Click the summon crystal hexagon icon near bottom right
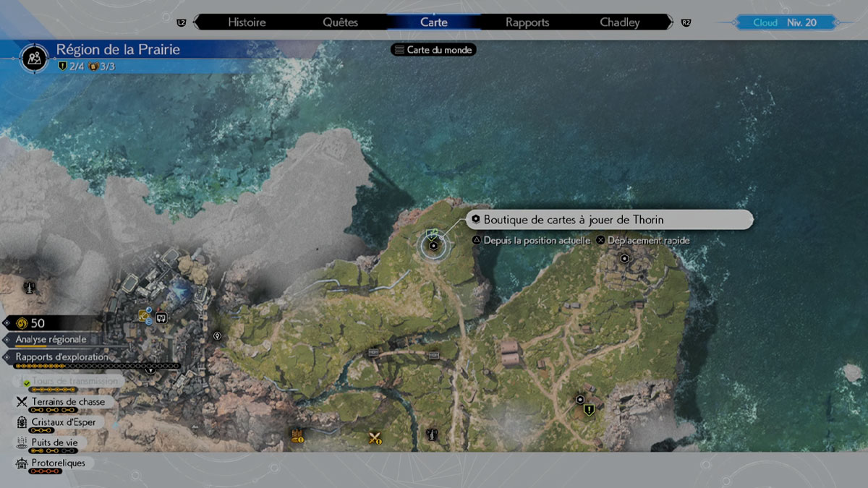 coord(580,400)
